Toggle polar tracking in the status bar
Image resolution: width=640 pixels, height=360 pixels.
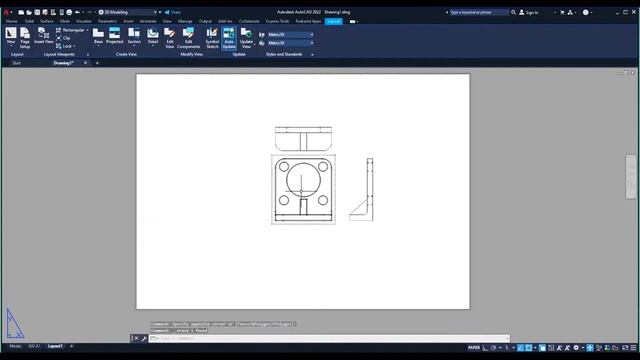coord(493,348)
